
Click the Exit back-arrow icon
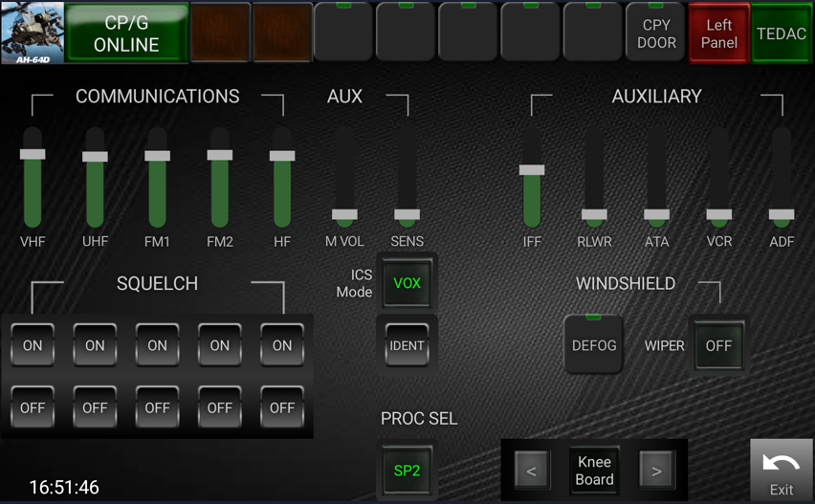coord(781,465)
